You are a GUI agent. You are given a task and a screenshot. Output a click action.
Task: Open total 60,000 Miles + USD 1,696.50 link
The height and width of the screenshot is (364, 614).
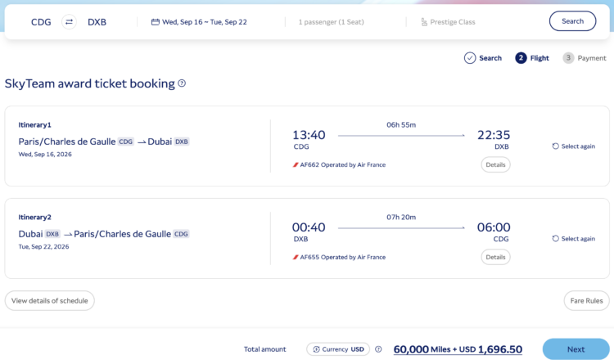click(458, 349)
